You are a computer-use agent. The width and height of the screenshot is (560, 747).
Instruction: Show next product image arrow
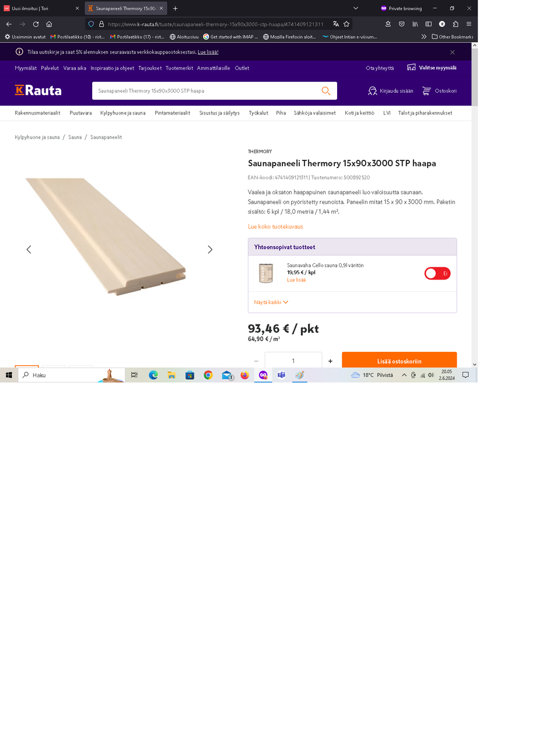210,249
